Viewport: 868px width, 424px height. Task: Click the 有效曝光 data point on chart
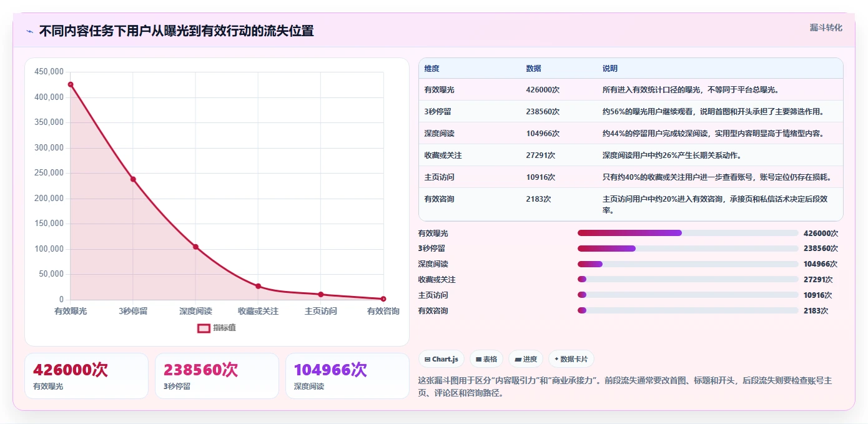click(71, 84)
